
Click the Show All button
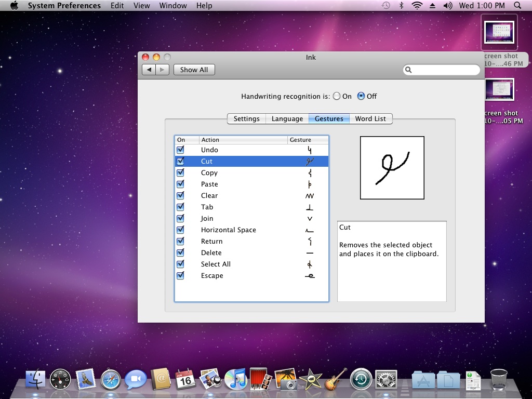[x=194, y=70]
